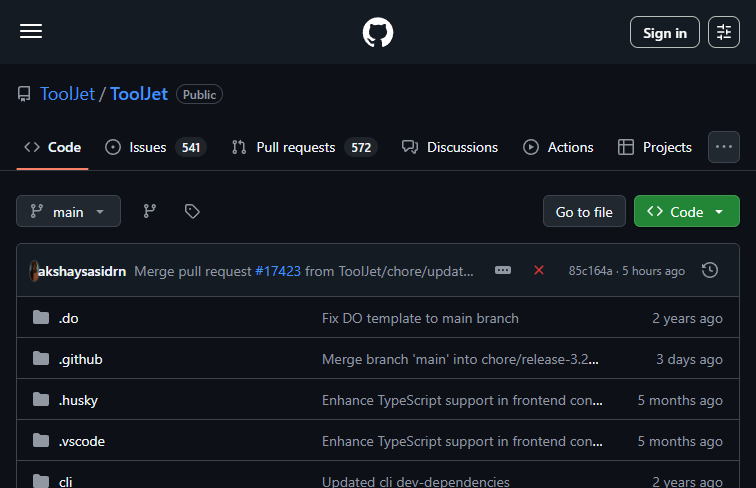Open commit 85c164a
Image resolution: width=756 pixels, height=488 pixels.
point(590,271)
